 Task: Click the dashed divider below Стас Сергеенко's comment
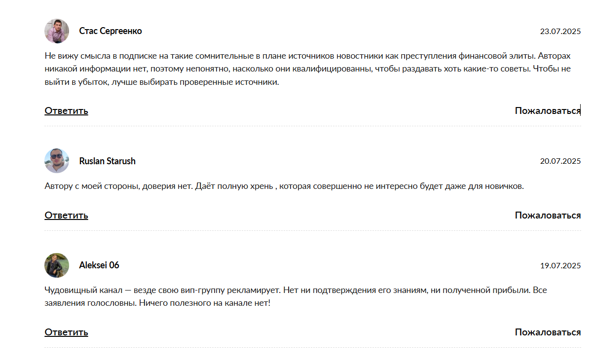point(312,126)
